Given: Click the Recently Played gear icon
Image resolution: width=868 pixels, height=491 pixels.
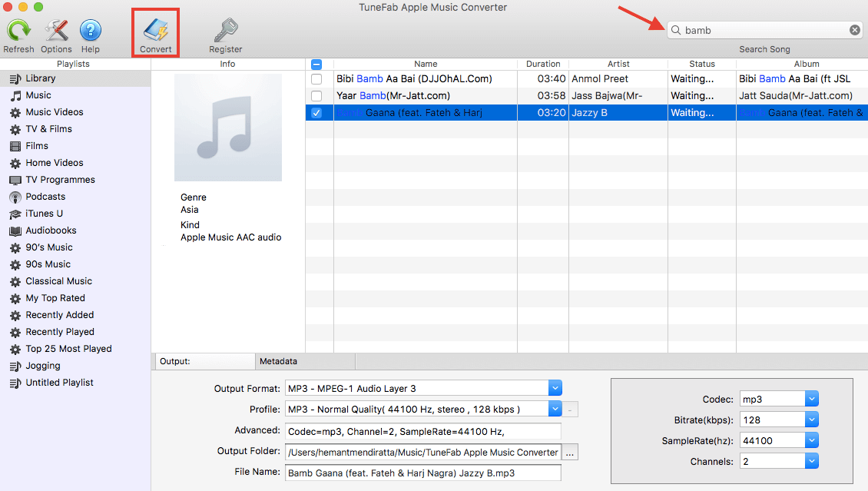Looking at the screenshot, I should point(15,333).
